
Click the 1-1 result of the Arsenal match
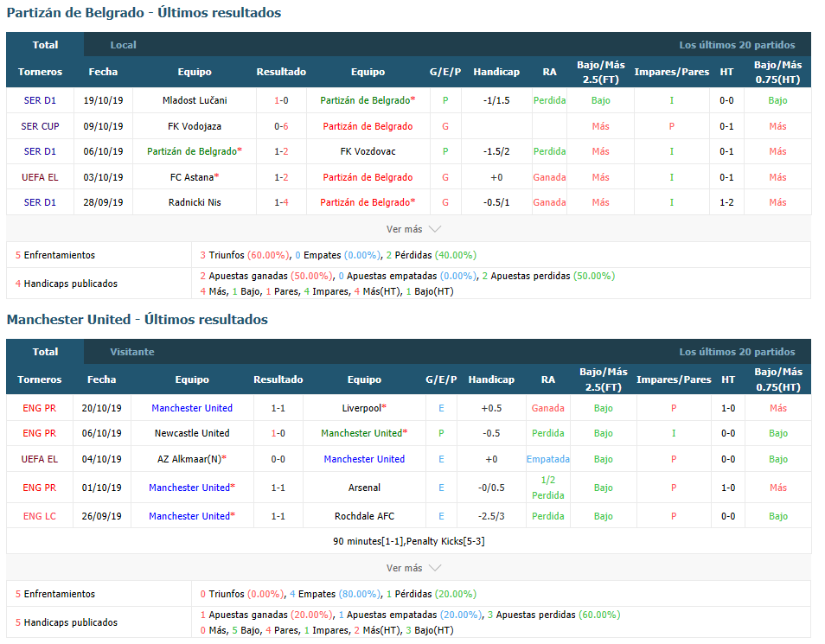tap(278, 488)
